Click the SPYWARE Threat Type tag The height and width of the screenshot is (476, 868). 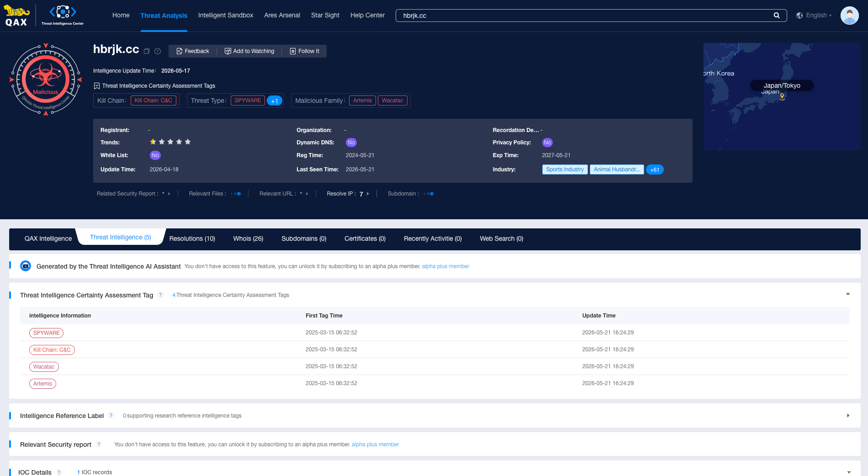(248, 100)
